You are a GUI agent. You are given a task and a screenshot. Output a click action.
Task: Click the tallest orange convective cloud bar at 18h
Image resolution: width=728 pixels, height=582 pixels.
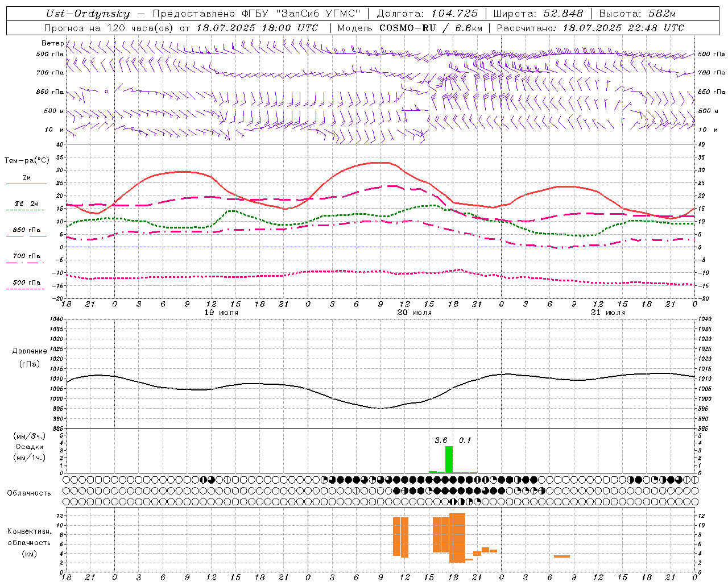pyautogui.click(x=457, y=538)
